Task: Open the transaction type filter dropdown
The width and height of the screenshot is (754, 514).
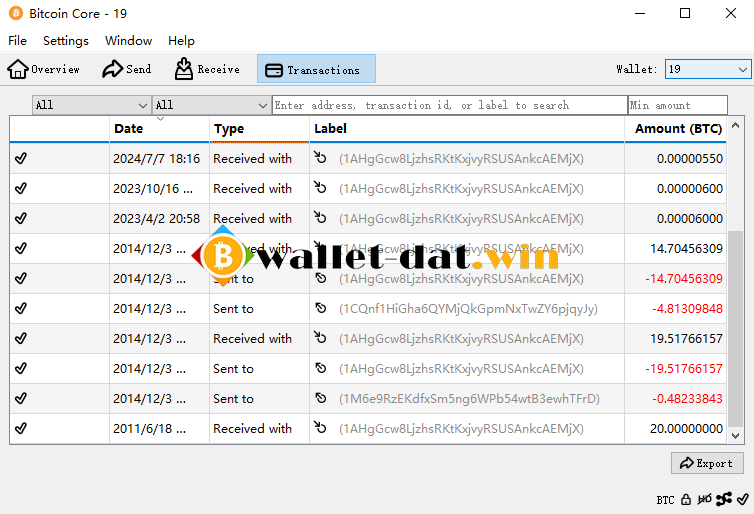Action: (x=211, y=105)
